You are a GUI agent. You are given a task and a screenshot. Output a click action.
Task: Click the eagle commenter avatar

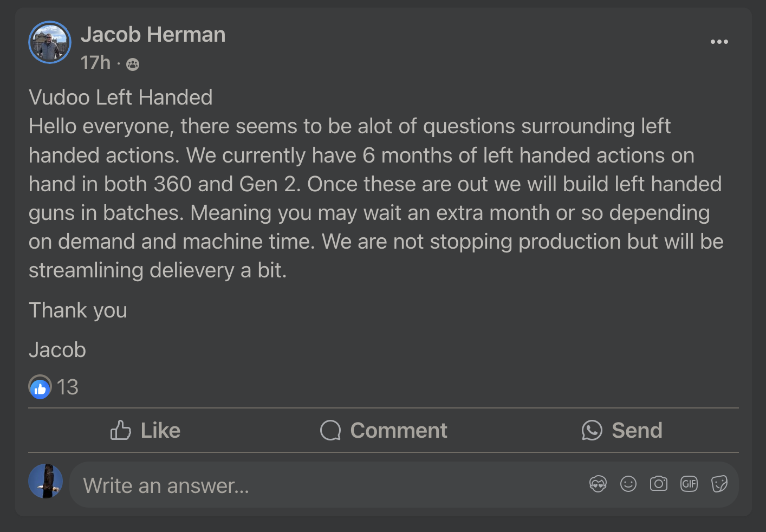[46, 481]
